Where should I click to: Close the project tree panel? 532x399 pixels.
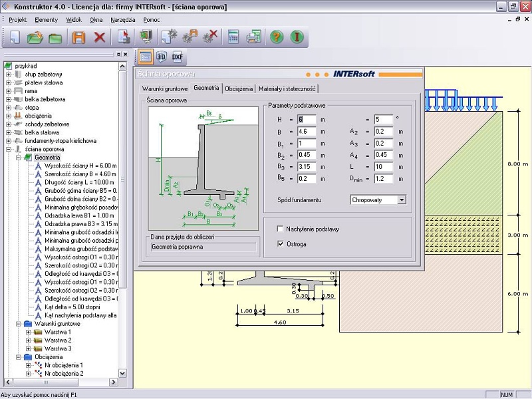pos(125,55)
